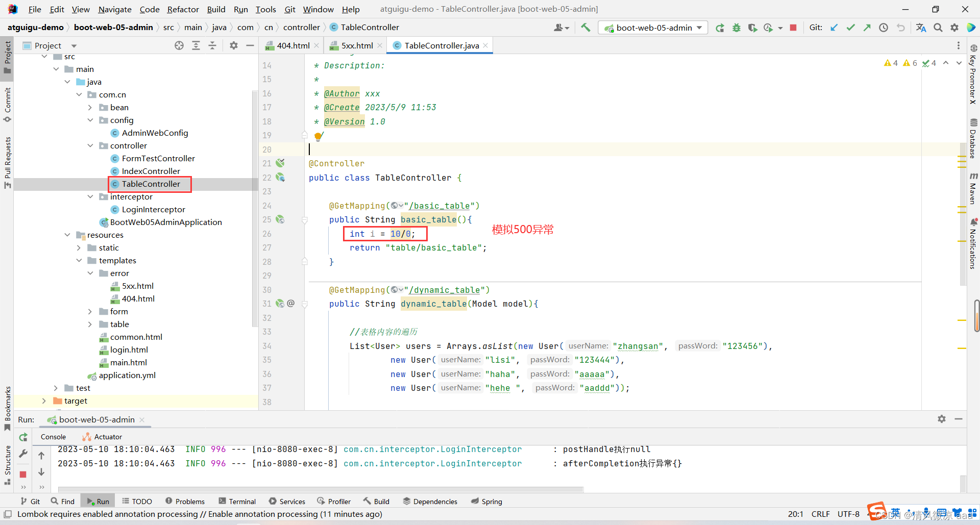Image resolution: width=980 pixels, height=525 pixels.
Task: Select application.yml in project tree
Action: point(121,375)
